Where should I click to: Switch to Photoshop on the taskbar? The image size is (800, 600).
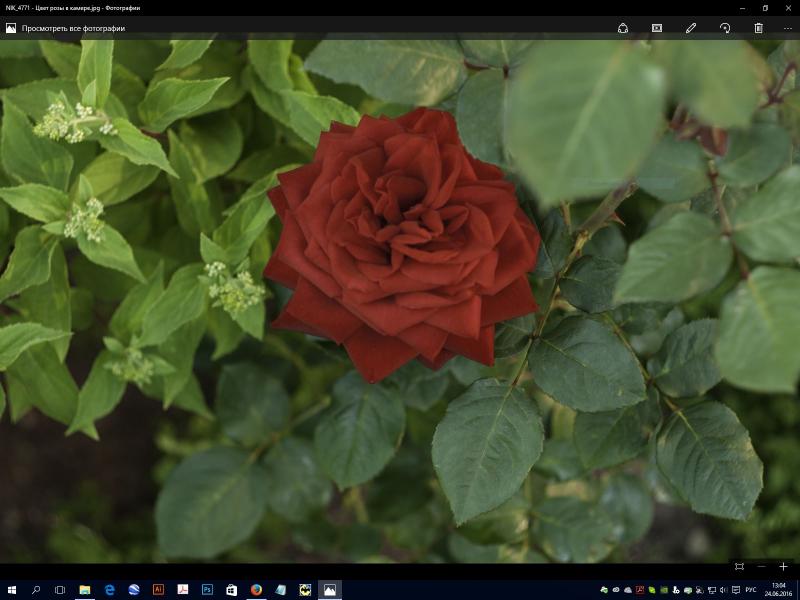coord(207,590)
